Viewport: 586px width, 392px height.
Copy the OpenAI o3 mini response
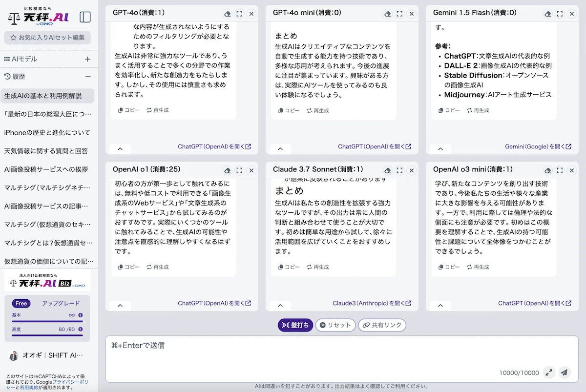click(x=449, y=267)
